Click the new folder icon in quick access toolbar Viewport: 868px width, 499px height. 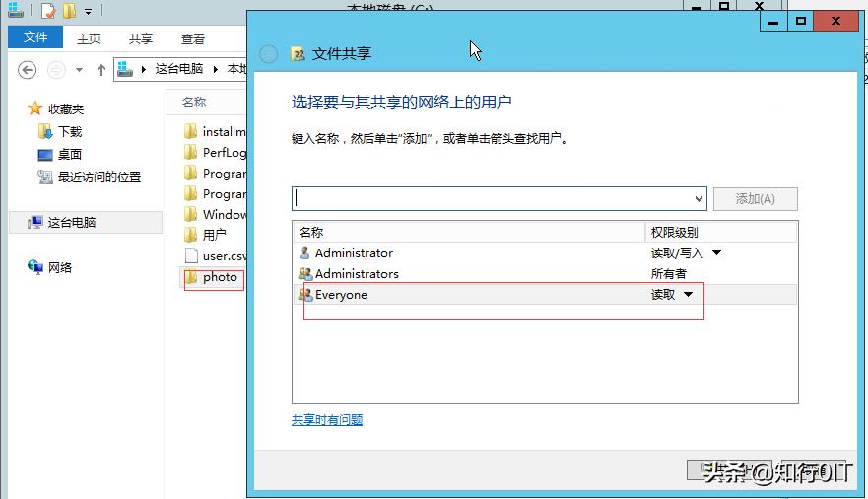tap(70, 10)
